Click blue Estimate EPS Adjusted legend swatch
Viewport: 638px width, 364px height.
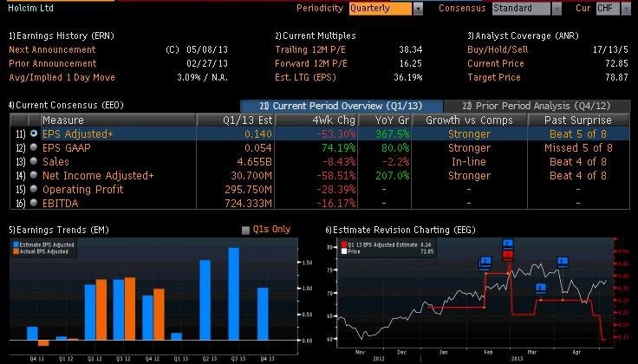(x=16, y=245)
